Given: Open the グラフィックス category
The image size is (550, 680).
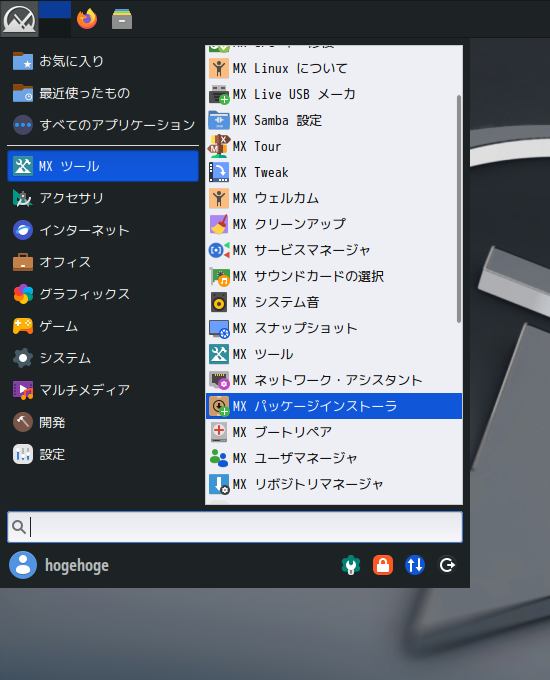Looking at the screenshot, I should click(x=103, y=294).
